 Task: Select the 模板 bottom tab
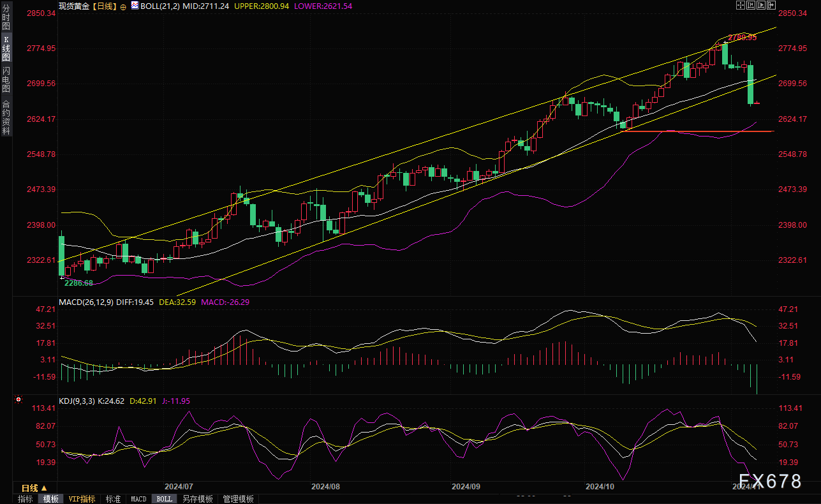click(x=51, y=499)
